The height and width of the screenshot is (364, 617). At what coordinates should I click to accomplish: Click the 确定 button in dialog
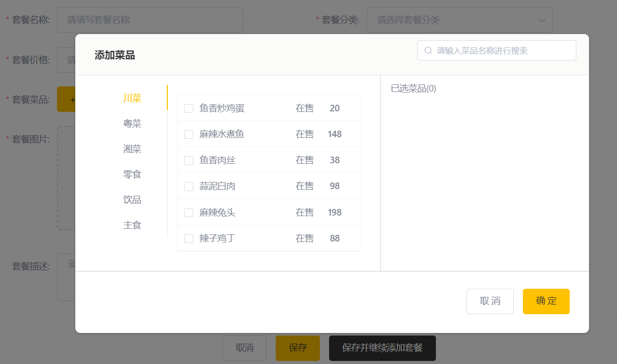coord(546,301)
